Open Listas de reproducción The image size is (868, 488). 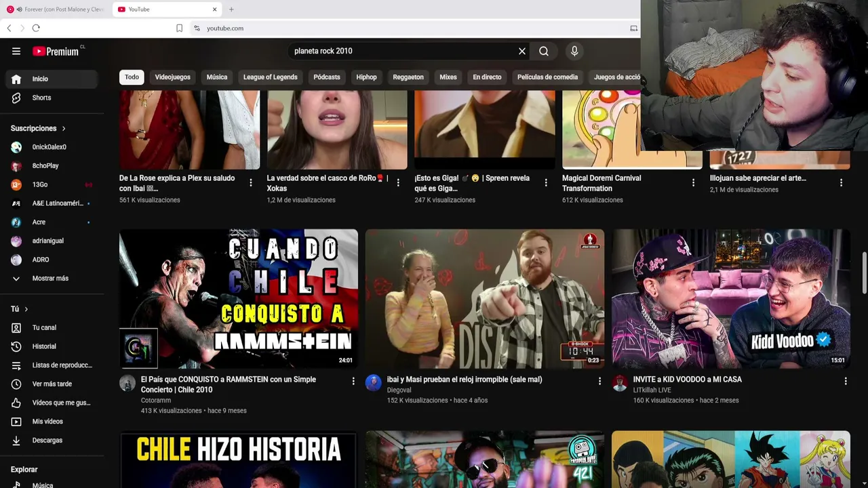(x=52, y=365)
